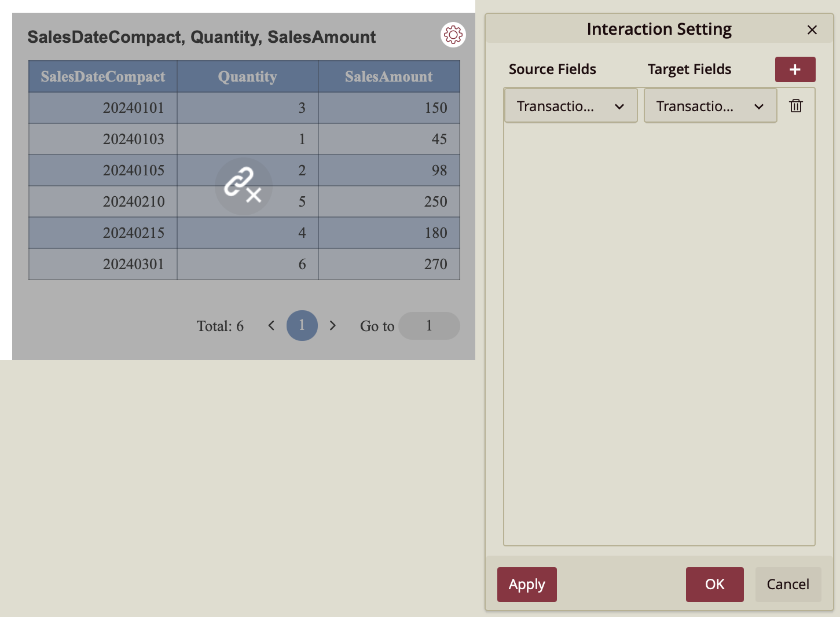Cancel the interaction settings

[x=787, y=585]
